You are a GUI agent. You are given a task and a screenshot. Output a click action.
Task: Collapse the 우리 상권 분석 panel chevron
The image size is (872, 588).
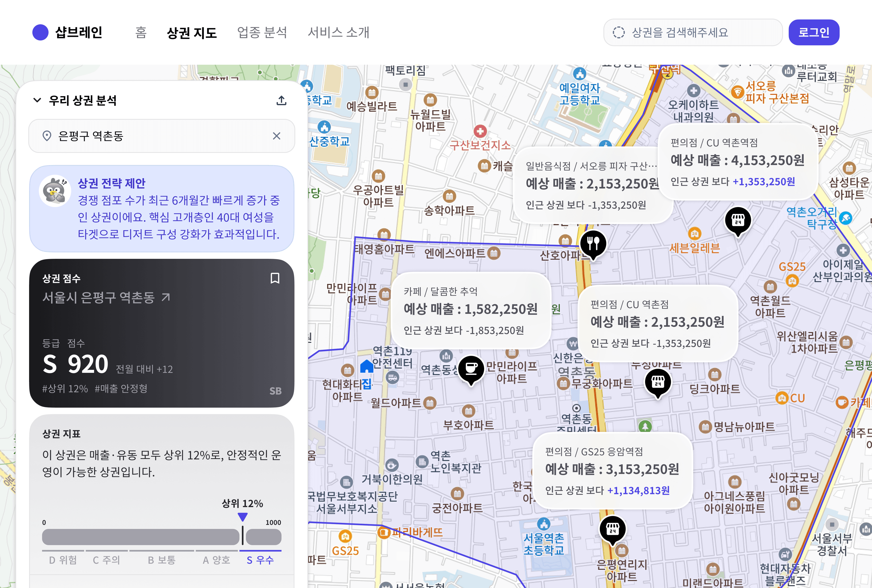pyautogui.click(x=37, y=100)
